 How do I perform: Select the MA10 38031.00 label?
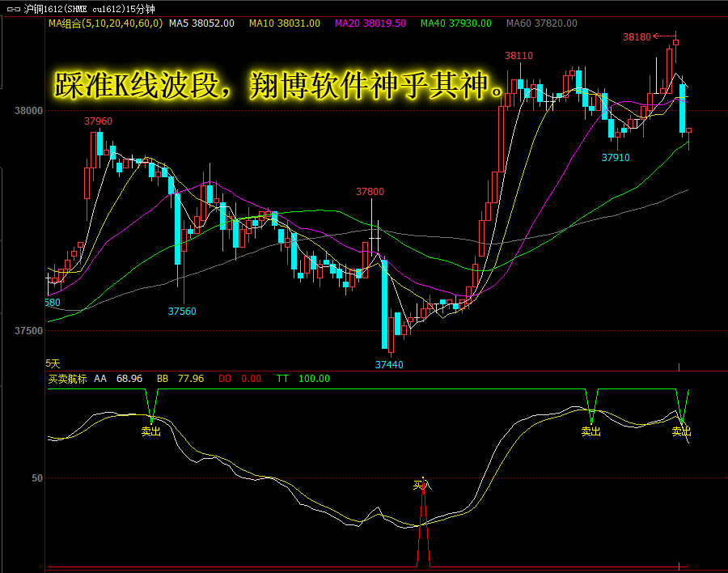(285, 23)
